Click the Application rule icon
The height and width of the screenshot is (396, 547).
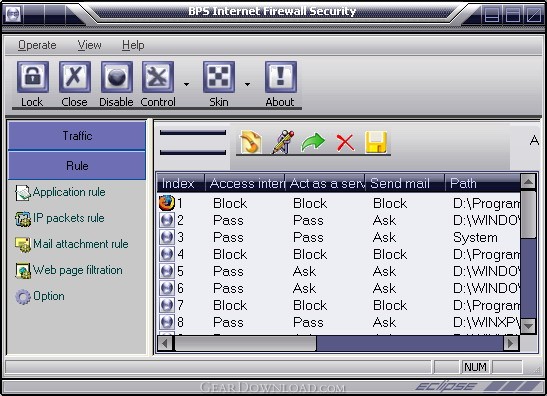[x=23, y=193]
